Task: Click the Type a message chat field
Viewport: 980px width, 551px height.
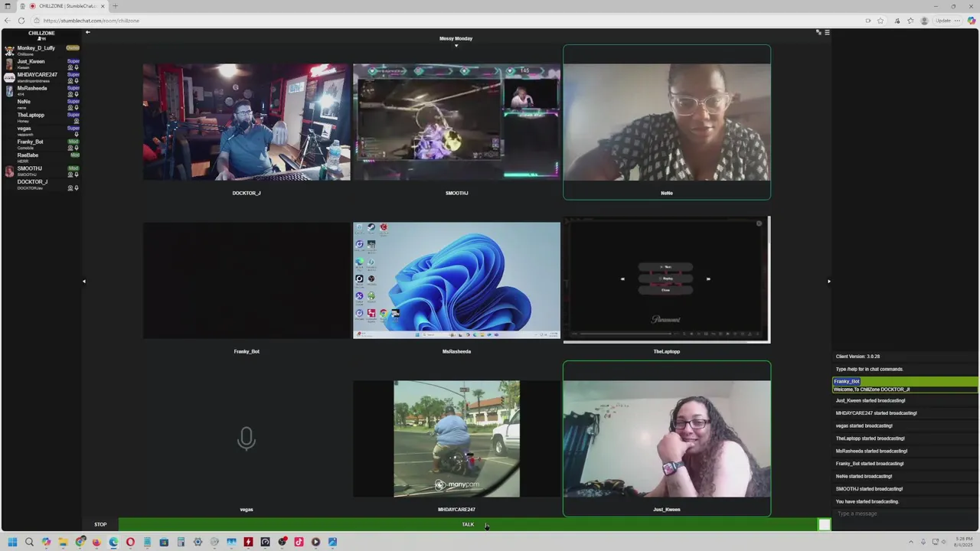Action: click(905, 514)
